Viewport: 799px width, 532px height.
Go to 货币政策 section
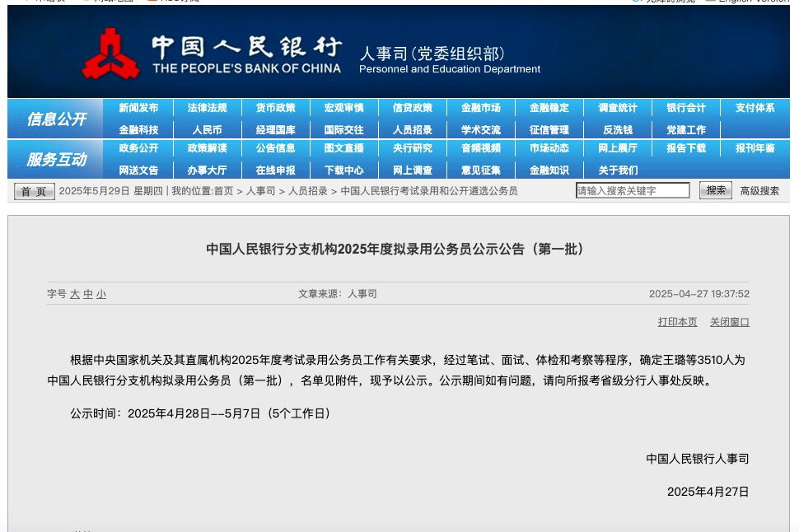coord(276,108)
